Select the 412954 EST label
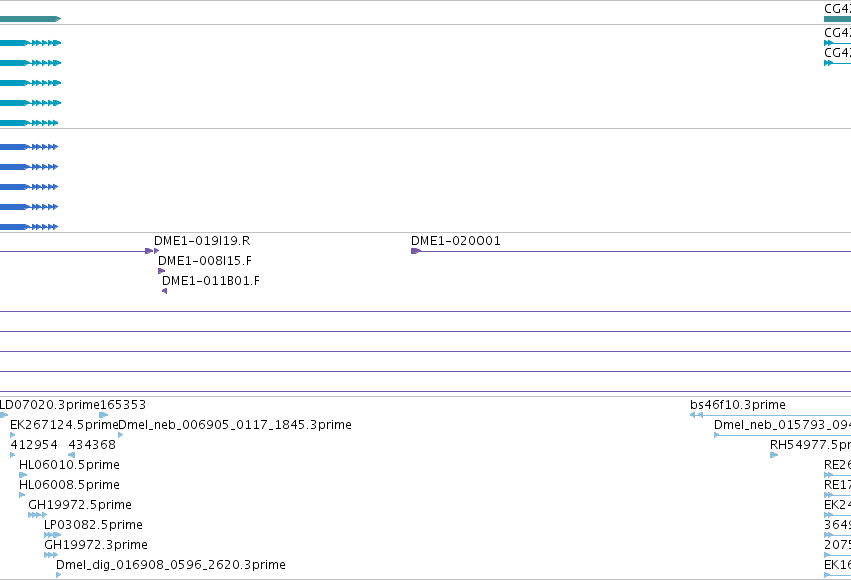The height and width of the screenshot is (580, 851). (34, 445)
